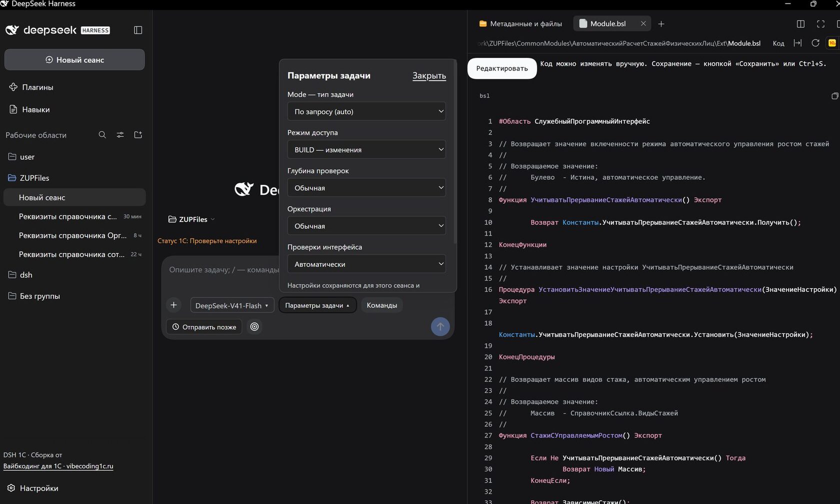Close the Параметры задачи panel via Закрыть
This screenshot has height=504, width=840.
pyautogui.click(x=429, y=75)
